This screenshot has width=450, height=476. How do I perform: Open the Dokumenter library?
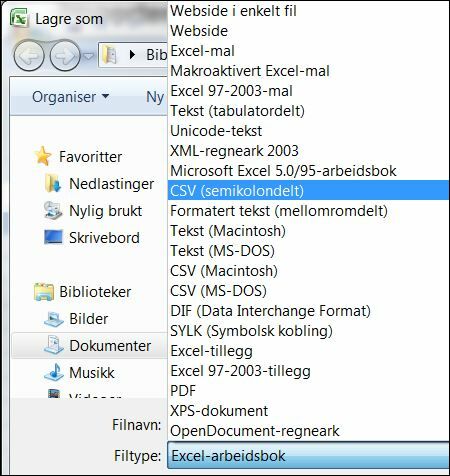click(x=110, y=346)
